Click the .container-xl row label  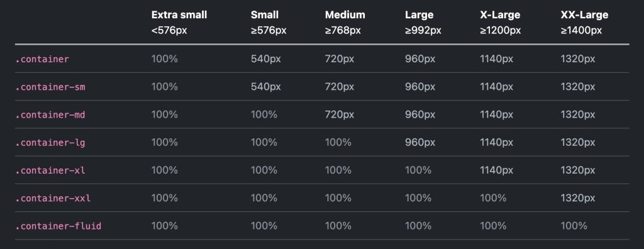point(50,170)
